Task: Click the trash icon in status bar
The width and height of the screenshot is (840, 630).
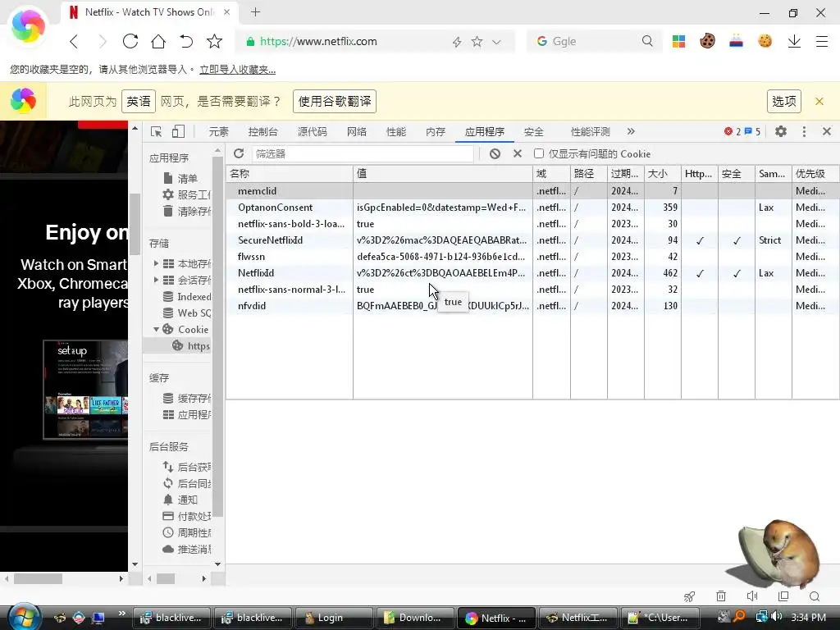Action: [x=721, y=596]
